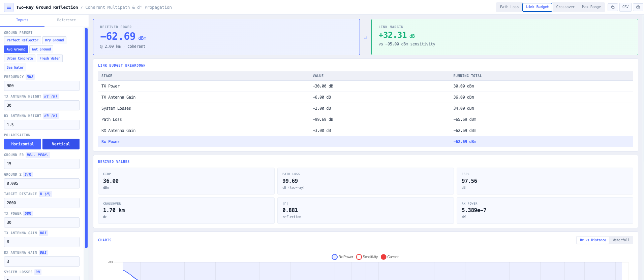
Task: Select the 'TX Antenna Gain' row
Action: (x=366, y=97)
